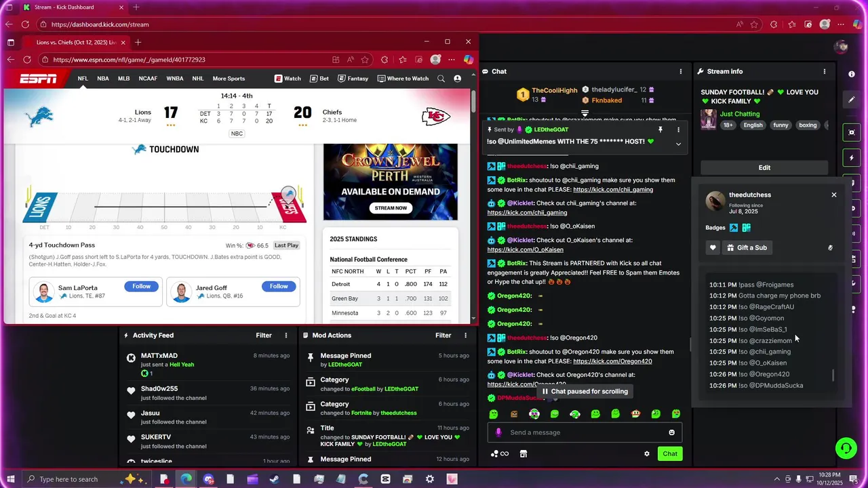This screenshot has width=868, height=488.
Task: Open Chat panel options menu
Action: tap(680, 71)
